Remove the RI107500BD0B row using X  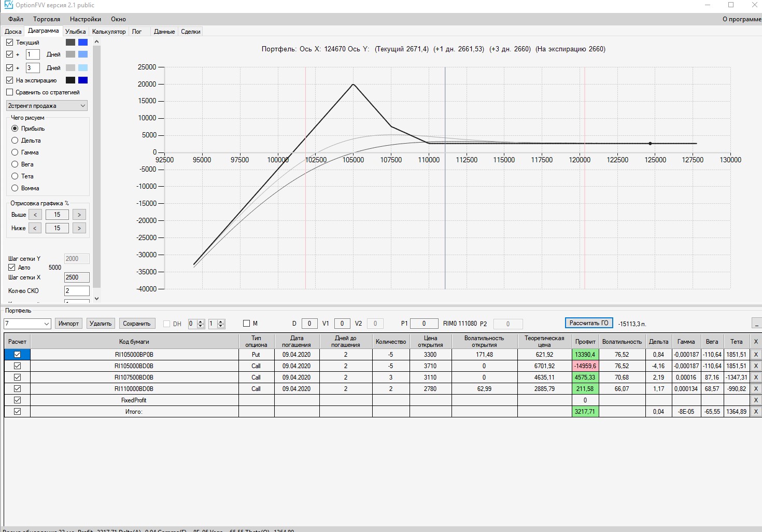tap(756, 377)
